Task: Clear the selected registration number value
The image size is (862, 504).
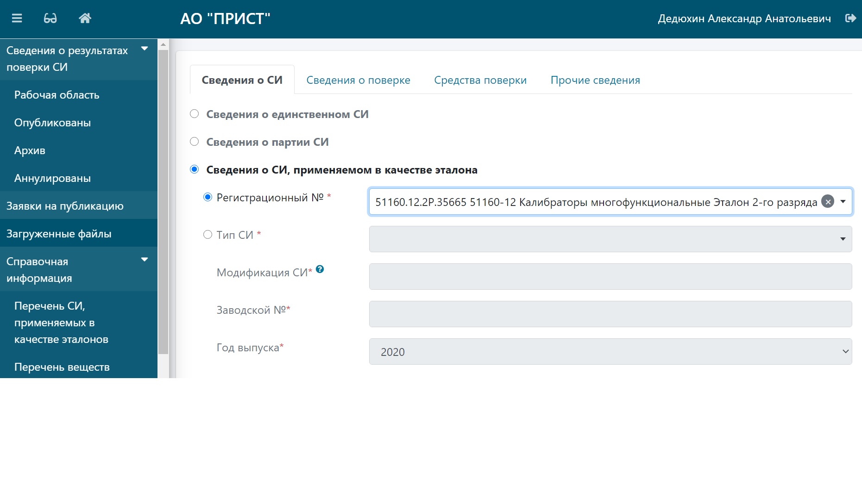Action: click(827, 201)
